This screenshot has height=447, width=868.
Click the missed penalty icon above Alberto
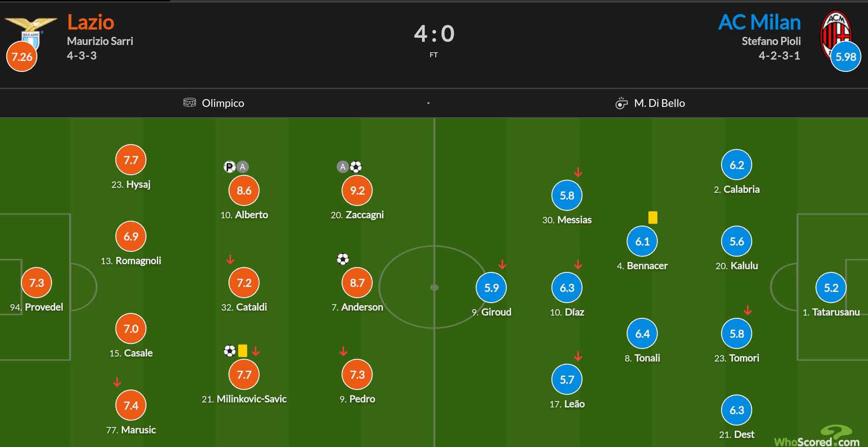point(230,167)
